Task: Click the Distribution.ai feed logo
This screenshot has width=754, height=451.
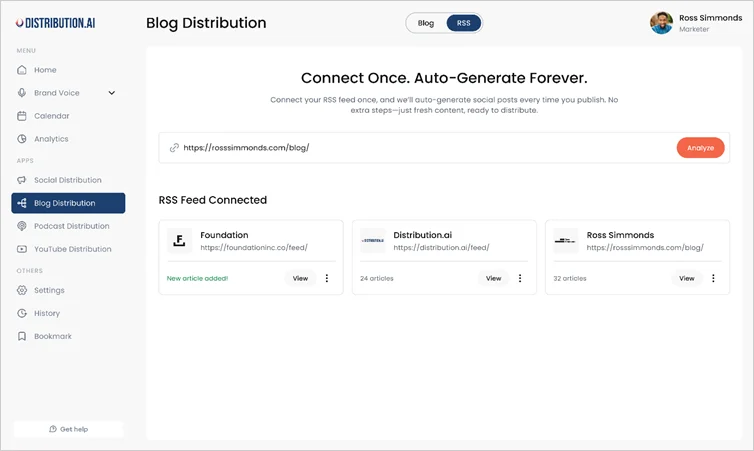Action: pyautogui.click(x=373, y=240)
